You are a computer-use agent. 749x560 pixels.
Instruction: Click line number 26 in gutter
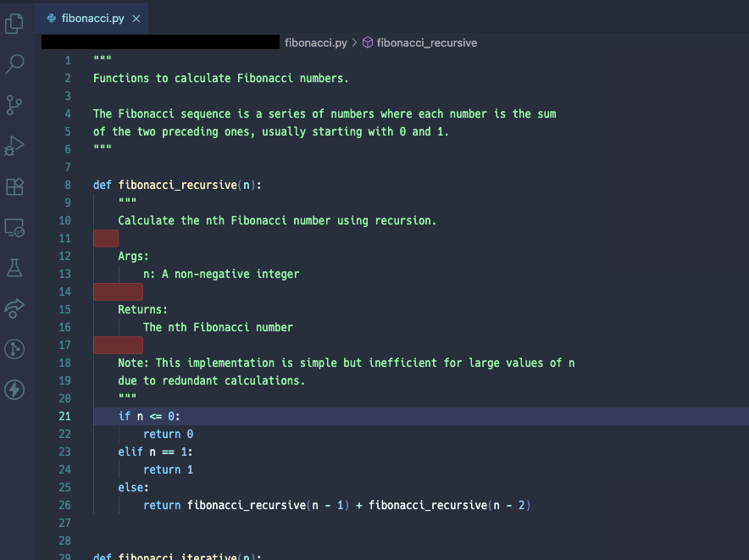click(x=65, y=505)
